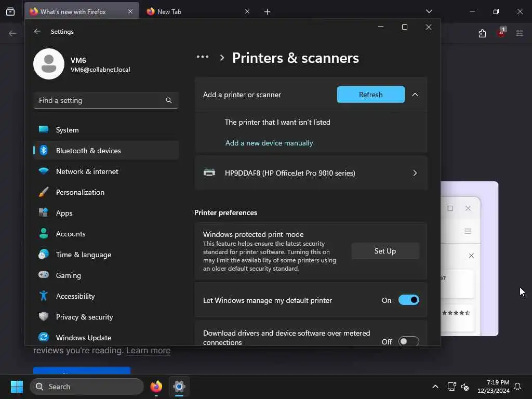Open Firefox list all tabs dropdown
Image resolution: width=532 pixels, height=399 pixels.
[429, 11]
